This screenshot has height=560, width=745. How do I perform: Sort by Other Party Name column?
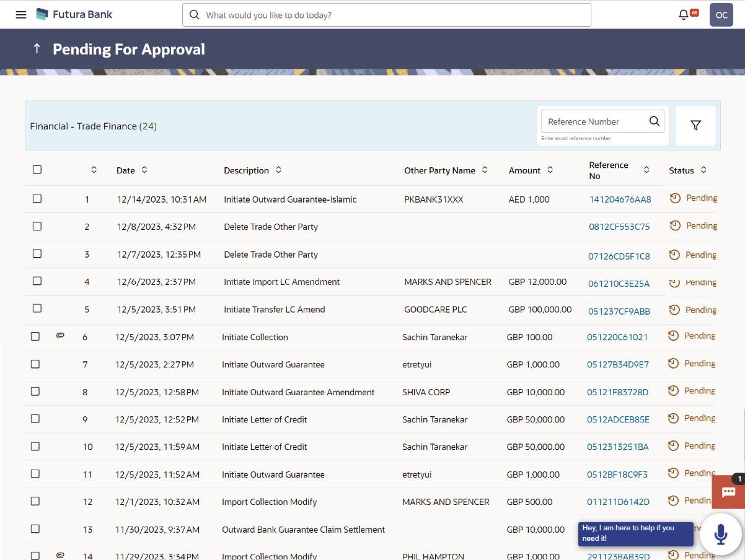[485, 170]
